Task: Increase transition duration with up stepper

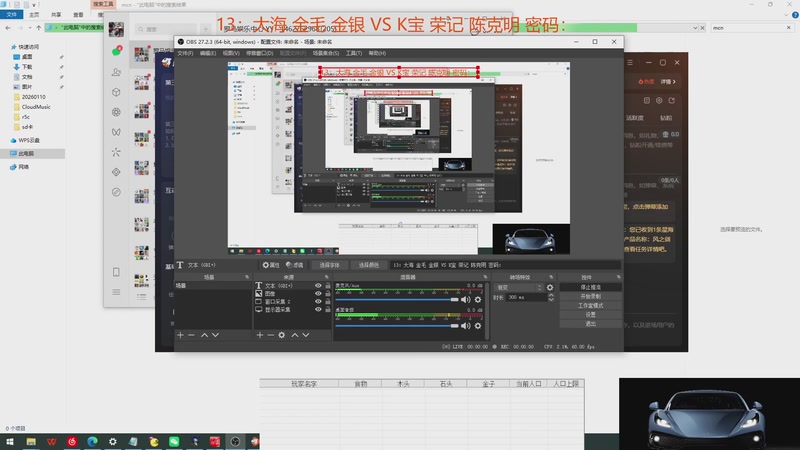Action: [551, 295]
